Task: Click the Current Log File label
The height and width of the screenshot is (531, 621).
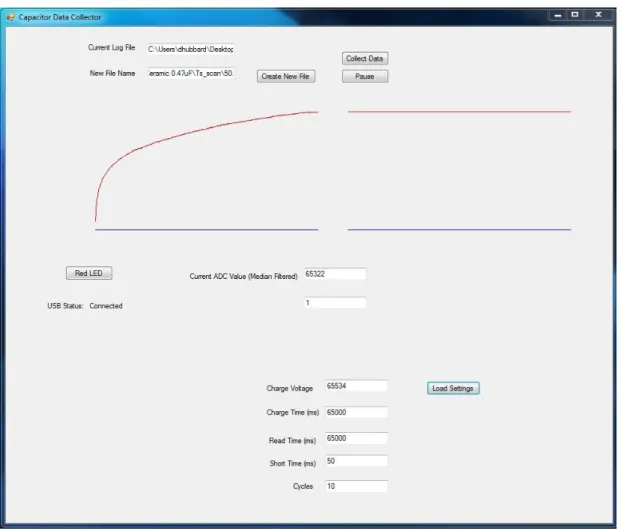Action: (x=112, y=48)
